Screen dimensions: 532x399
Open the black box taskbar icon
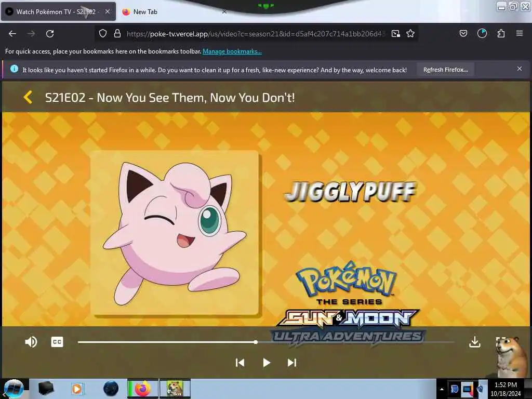tap(46, 389)
